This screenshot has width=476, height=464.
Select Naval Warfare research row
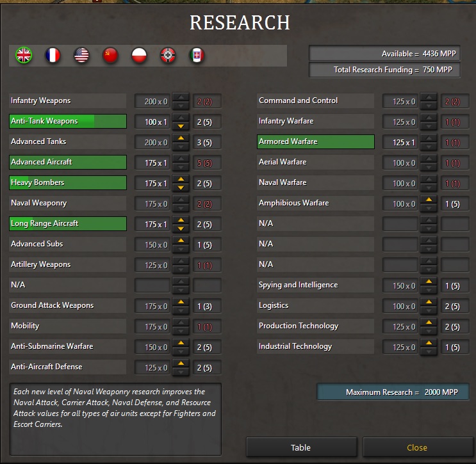pyautogui.click(x=315, y=182)
